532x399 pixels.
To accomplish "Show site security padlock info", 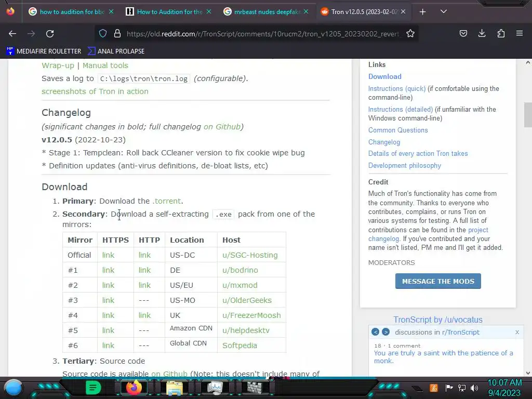I will (117, 33).
